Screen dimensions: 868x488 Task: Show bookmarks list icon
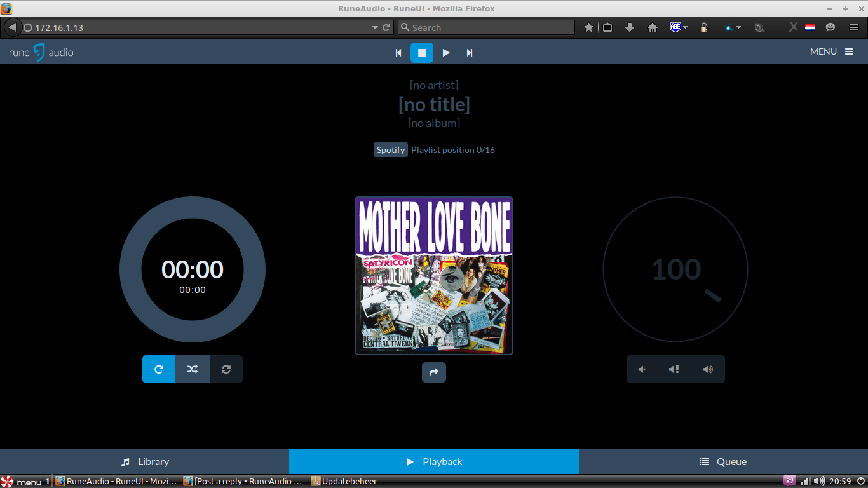pos(607,28)
